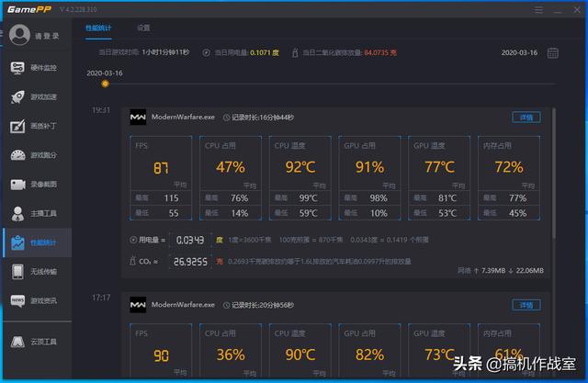Click the 87 average FPS value
Image resolution: width=588 pixels, height=383 pixels.
(161, 168)
